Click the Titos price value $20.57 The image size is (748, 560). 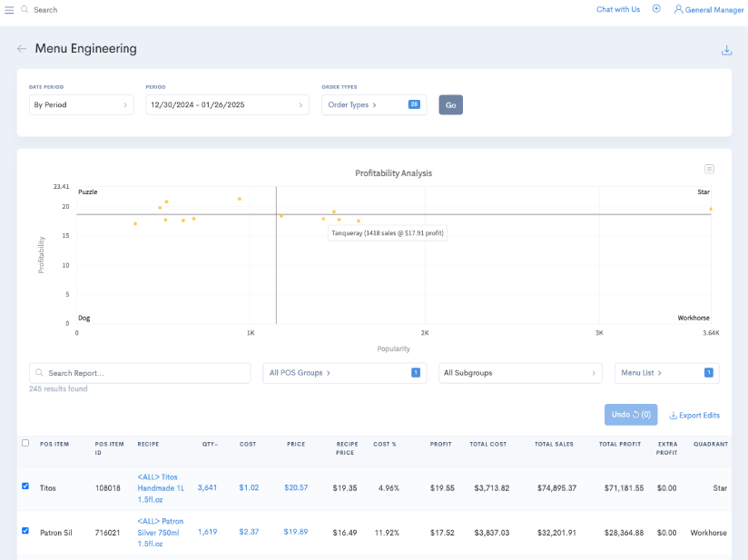pyautogui.click(x=296, y=487)
